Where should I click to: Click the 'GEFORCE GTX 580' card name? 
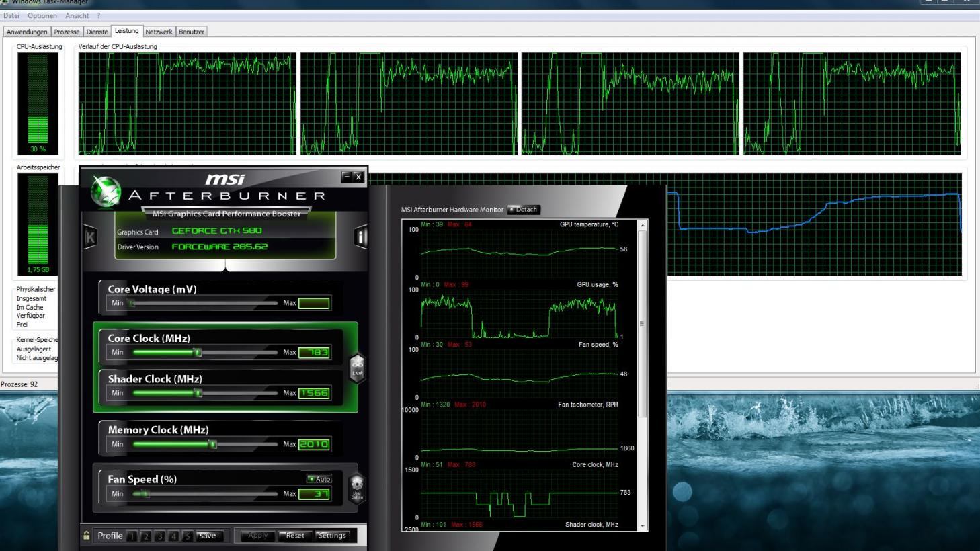(216, 230)
